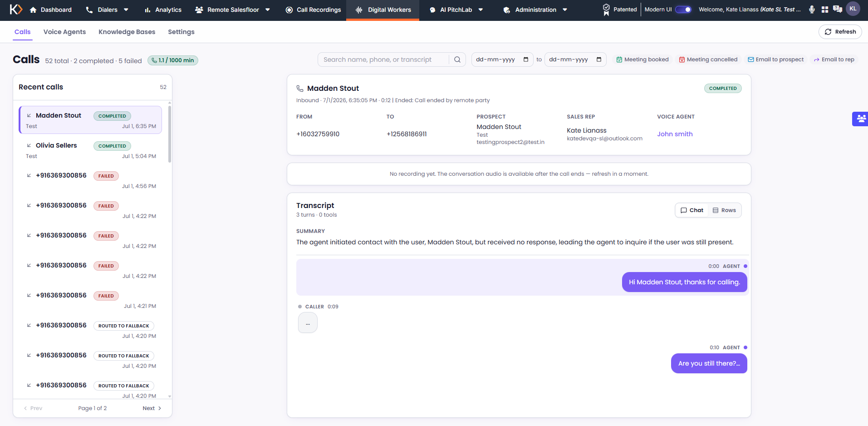Go to Next page of calls
The width and height of the screenshot is (868, 426).
point(152,408)
